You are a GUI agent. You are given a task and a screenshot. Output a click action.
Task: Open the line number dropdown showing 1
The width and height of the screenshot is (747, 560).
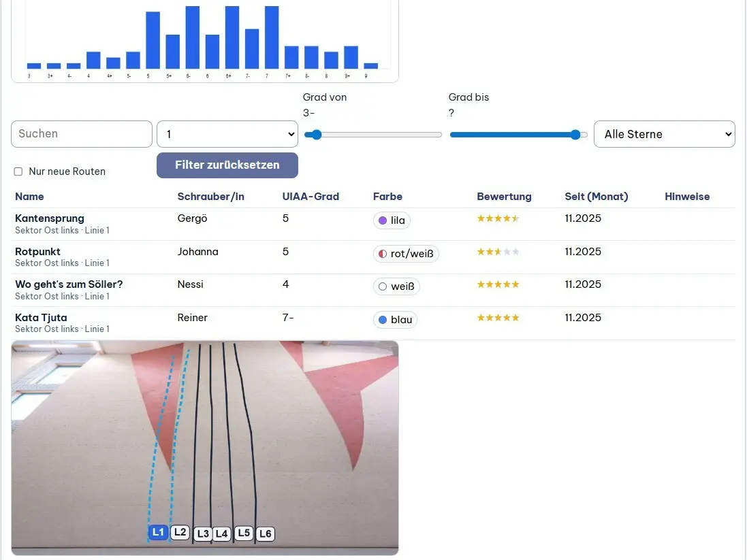click(x=227, y=134)
